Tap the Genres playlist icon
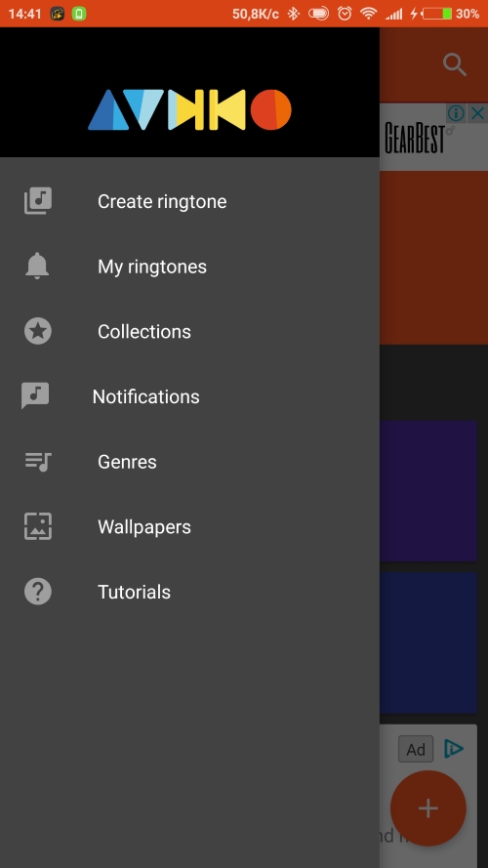Image resolution: width=488 pixels, height=868 pixels. coord(38,462)
